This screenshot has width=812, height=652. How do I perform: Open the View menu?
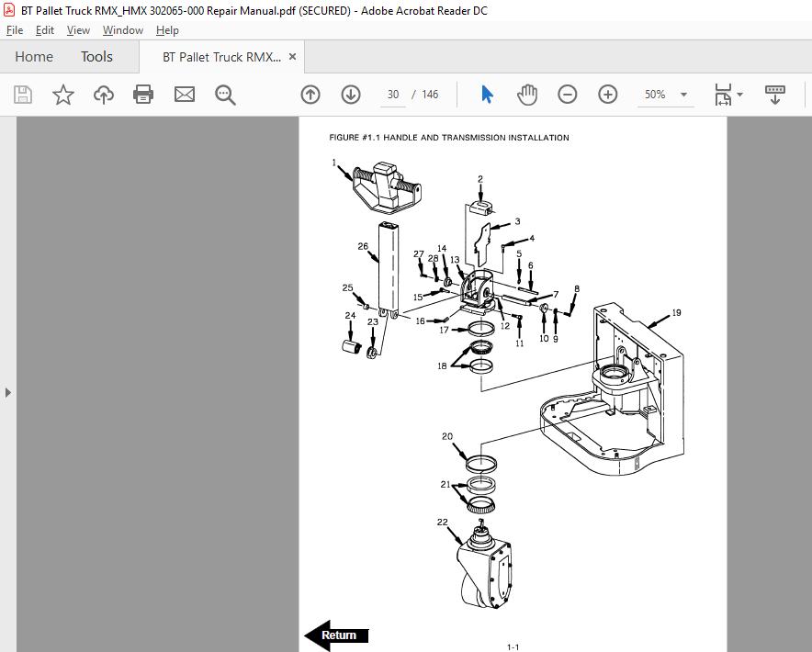coord(78,30)
